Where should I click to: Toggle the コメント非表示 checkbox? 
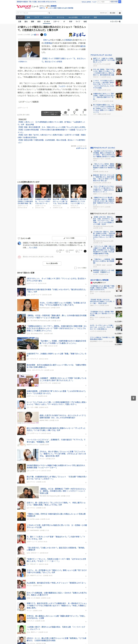[x=75, y=268]
